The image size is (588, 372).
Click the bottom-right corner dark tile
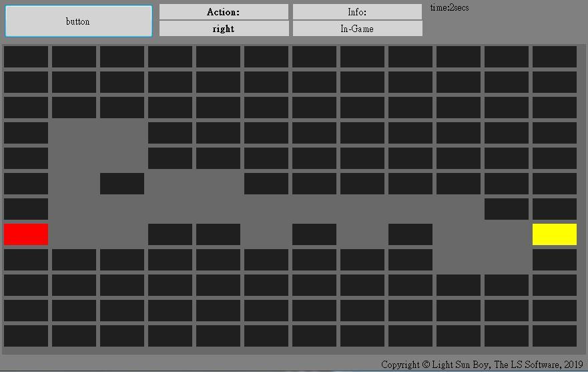[x=554, y=335]
